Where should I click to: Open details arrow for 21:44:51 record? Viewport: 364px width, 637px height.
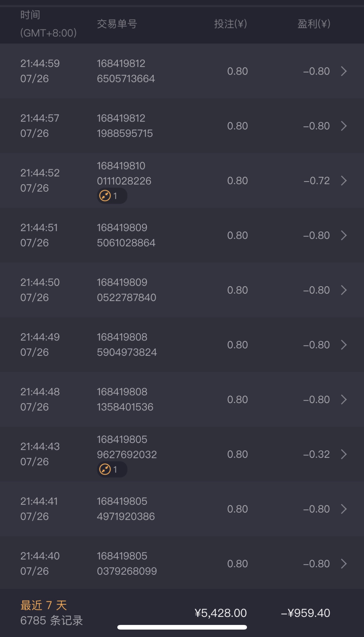(x=344, y=235)
